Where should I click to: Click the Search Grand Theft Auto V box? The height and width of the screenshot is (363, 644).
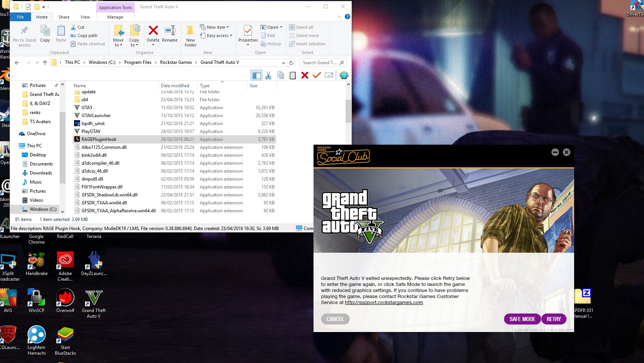(x=323, y=63)
